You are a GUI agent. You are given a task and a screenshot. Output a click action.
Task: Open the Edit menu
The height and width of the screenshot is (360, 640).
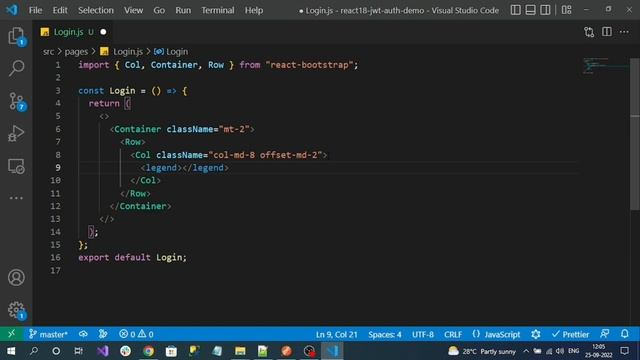(x=60, y=10)
